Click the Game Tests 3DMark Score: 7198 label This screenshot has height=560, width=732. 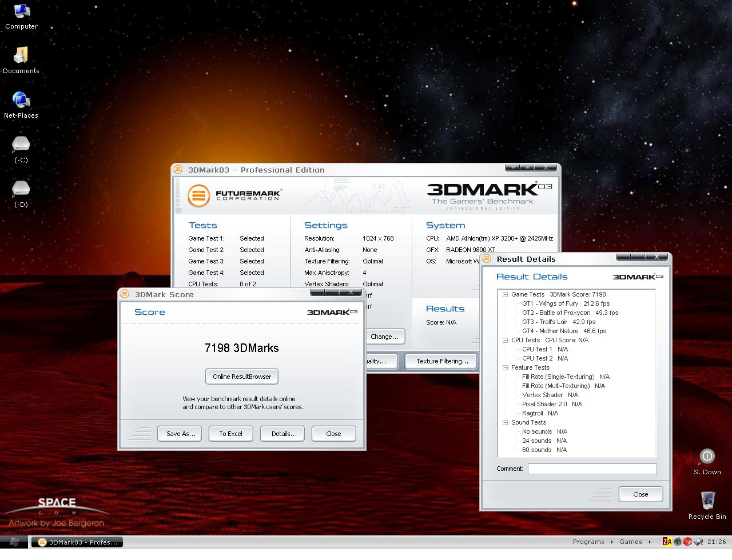click(558, 295)
